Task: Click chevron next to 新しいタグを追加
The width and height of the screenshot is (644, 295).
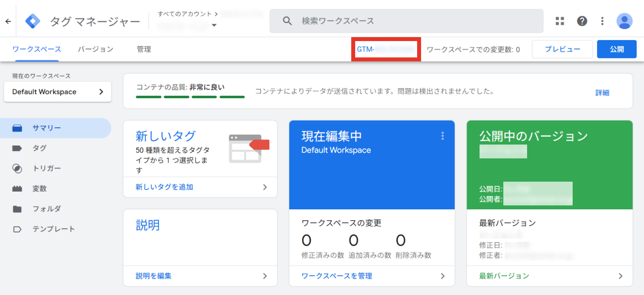Action: click(265, 187)
